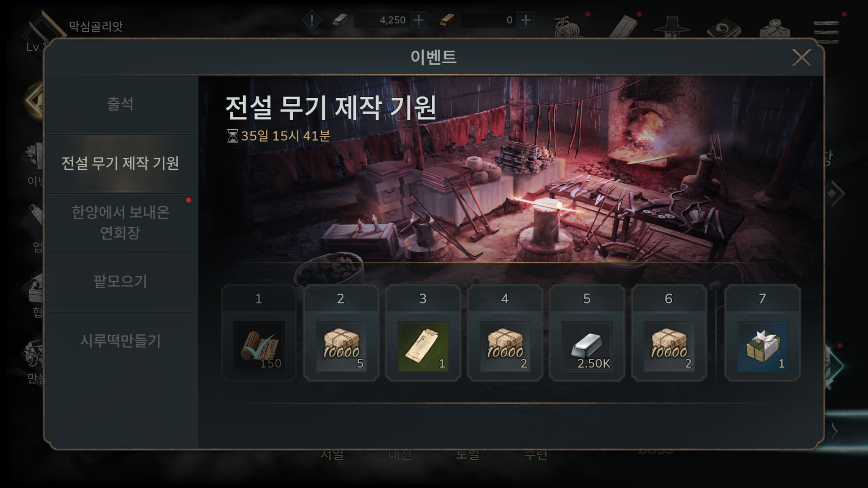Click day 1 scroll reward with checkmark

259,346
